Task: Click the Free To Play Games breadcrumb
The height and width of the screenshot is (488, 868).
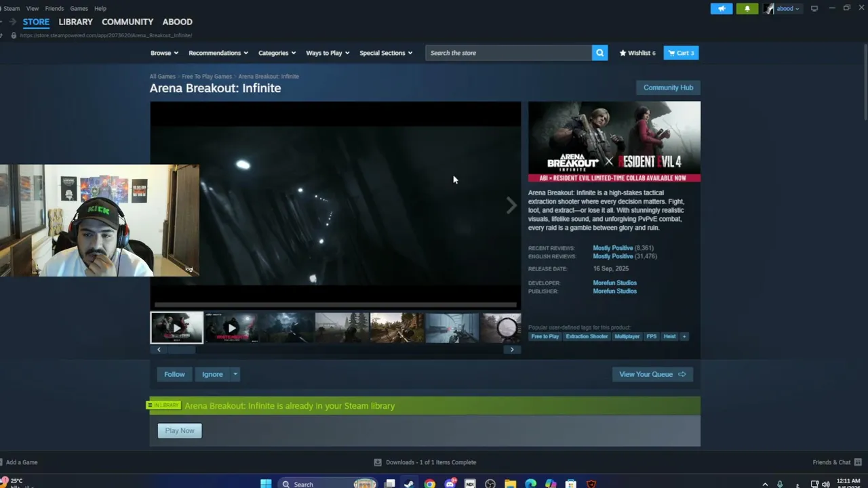Action: (x=207, y=77)
